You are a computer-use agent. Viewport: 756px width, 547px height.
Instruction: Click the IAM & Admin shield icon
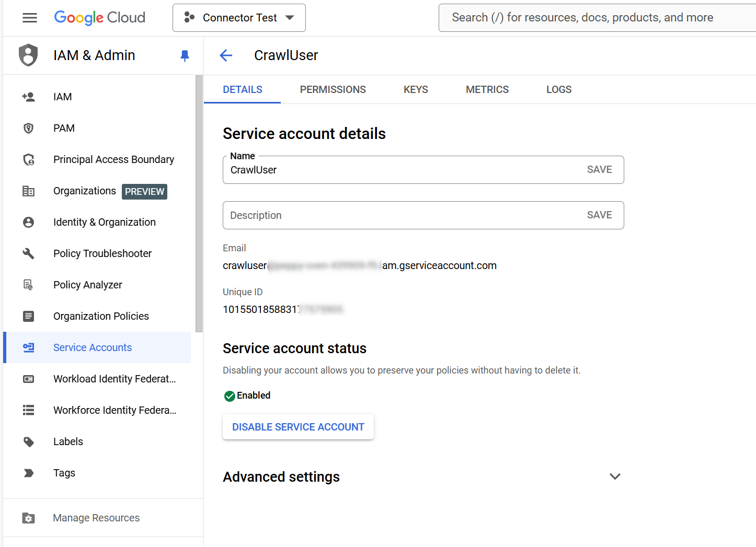28,55
